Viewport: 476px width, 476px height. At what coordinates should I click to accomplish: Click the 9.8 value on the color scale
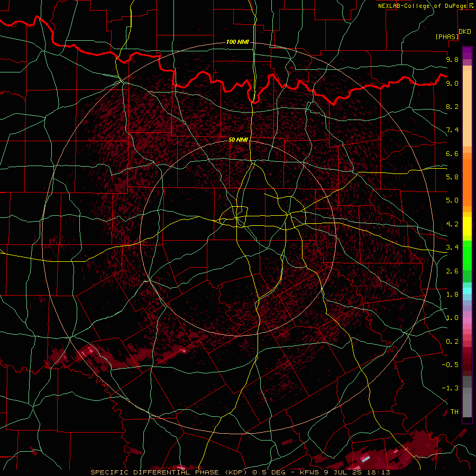pos(452,59)
